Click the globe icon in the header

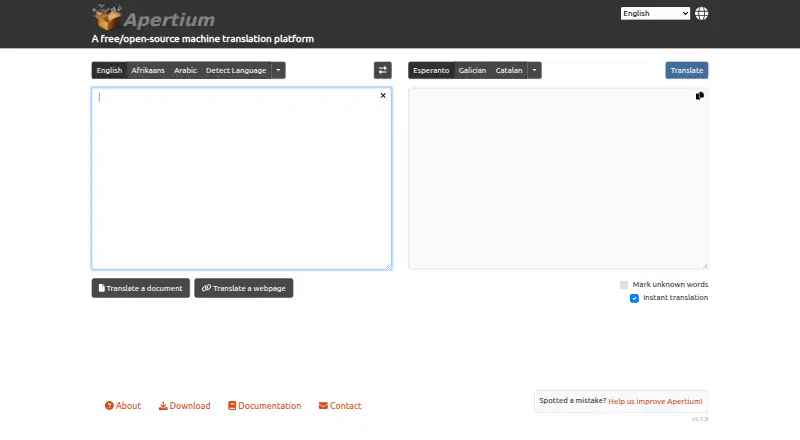tap(702, 13)
